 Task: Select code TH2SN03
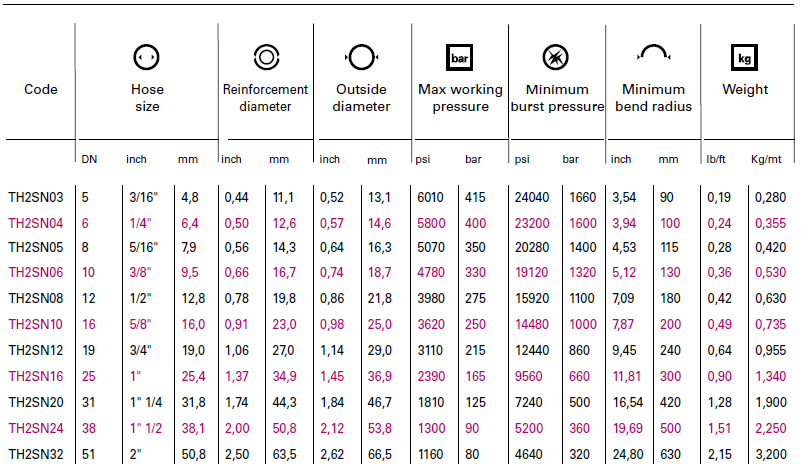point(36,197)
